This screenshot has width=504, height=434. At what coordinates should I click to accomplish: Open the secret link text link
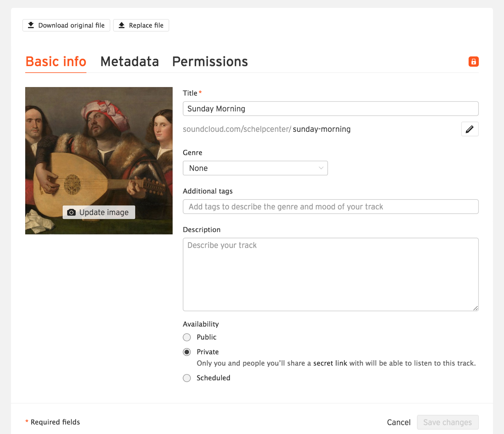point(330,363)
